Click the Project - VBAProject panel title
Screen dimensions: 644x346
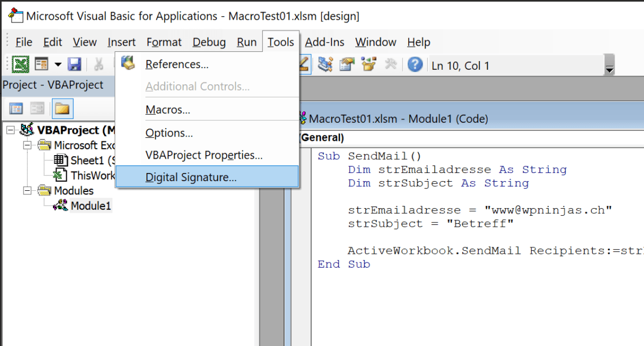click(x=53, y=85)
